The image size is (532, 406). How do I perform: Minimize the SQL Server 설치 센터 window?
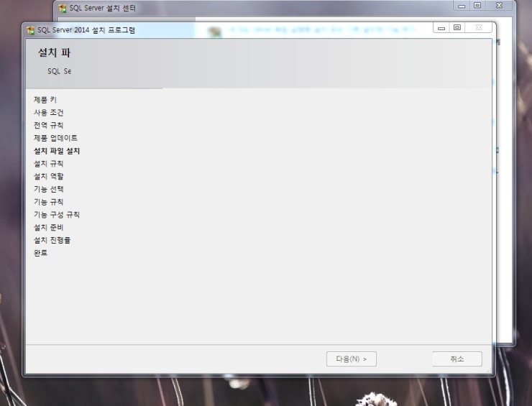[462, 6]
